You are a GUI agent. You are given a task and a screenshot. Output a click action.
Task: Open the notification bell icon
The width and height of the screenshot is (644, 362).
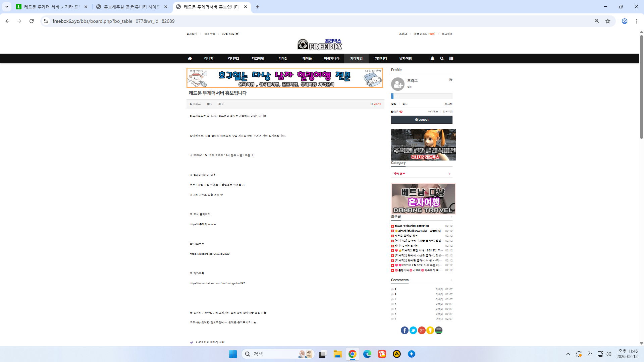(432, 58)
